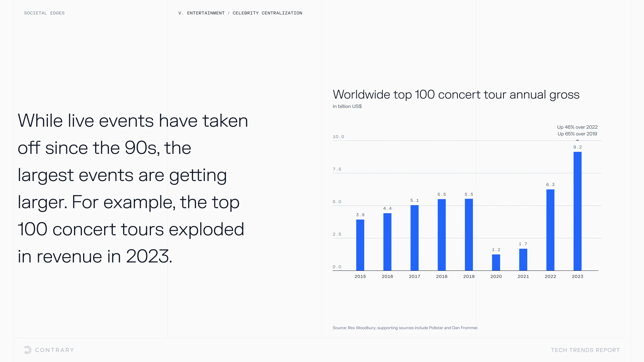The image size is (644, 362).
Task: Click the 'In billion US$' subtitle
Action: pos(347,106)
